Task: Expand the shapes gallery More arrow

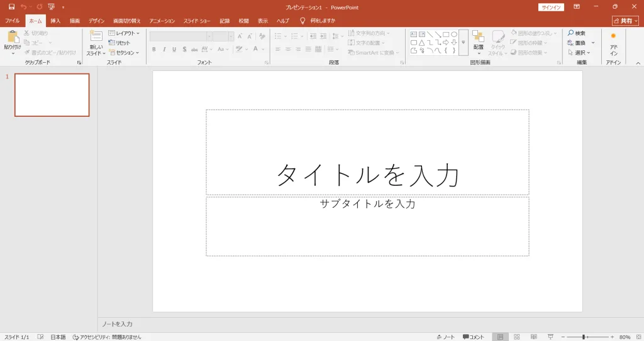Action: click(x=464, y=43)
